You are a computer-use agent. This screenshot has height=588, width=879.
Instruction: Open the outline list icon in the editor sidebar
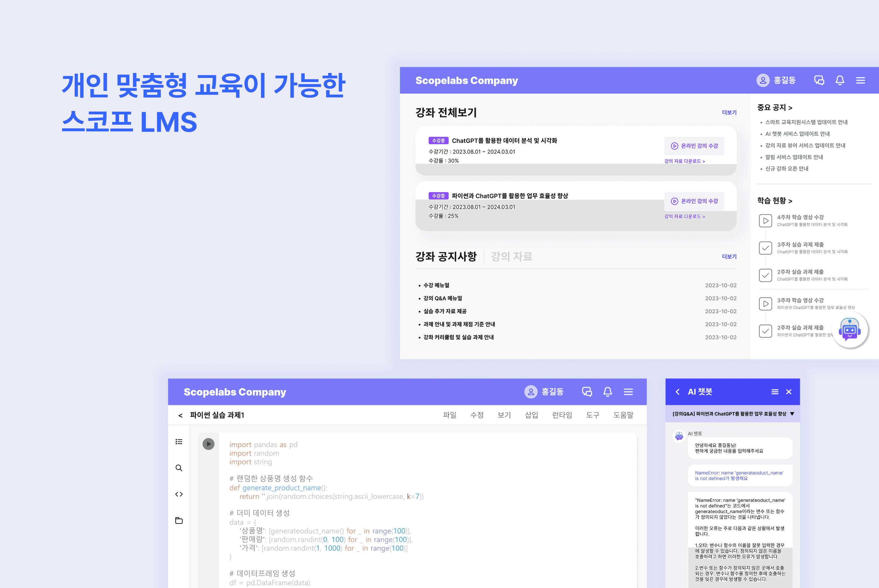click(x=179, y=442)
